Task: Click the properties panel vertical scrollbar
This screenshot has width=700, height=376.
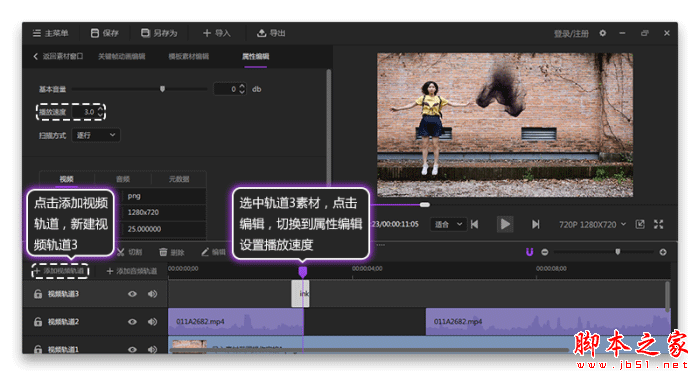Action: (x=329, y=127)
